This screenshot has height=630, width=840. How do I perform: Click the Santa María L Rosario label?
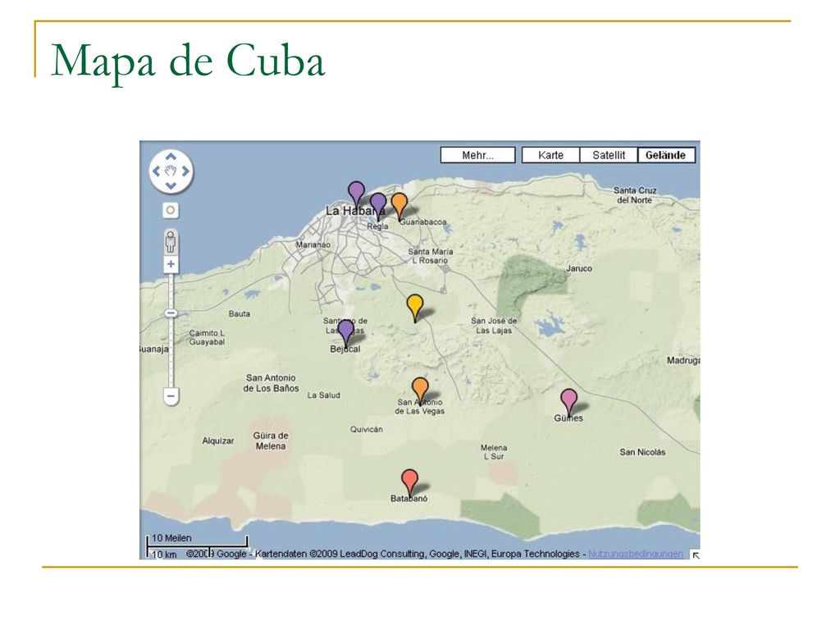[430, 256]
